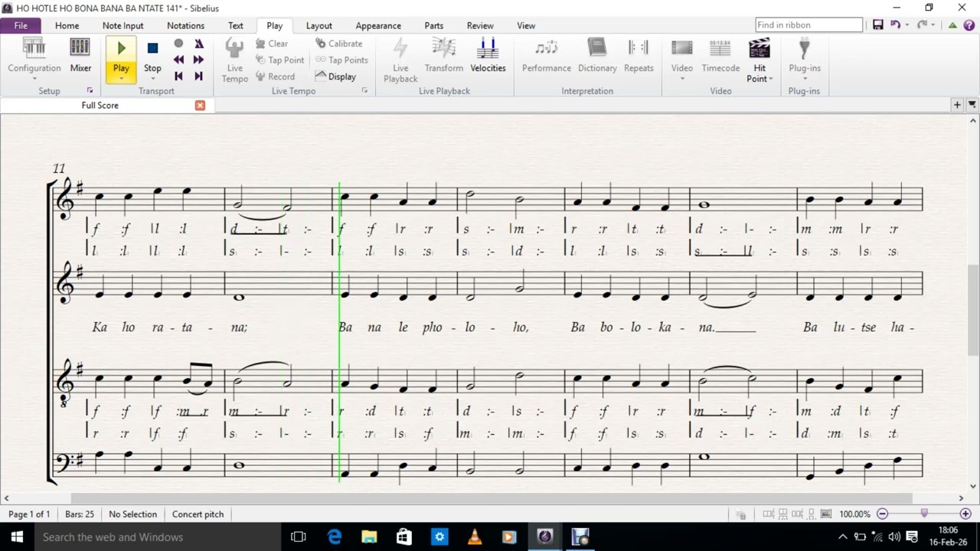Image resolution: width=980 pixels, height=551 pixels.
Task: Open Microsoft Edge from the taskbar
Action: [335, 536]
